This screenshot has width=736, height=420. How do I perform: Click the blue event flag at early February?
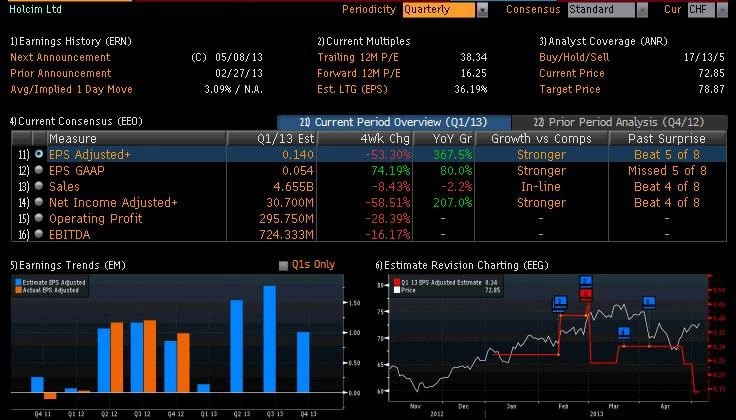[560, 303]
